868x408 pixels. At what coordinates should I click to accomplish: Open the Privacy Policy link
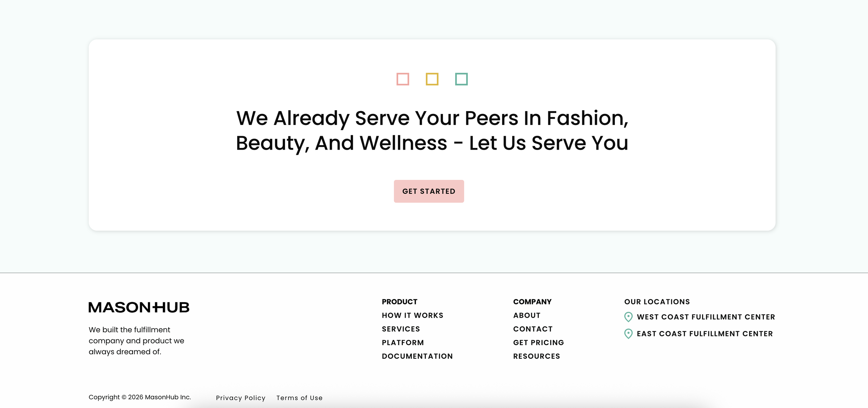coord(241,398)
